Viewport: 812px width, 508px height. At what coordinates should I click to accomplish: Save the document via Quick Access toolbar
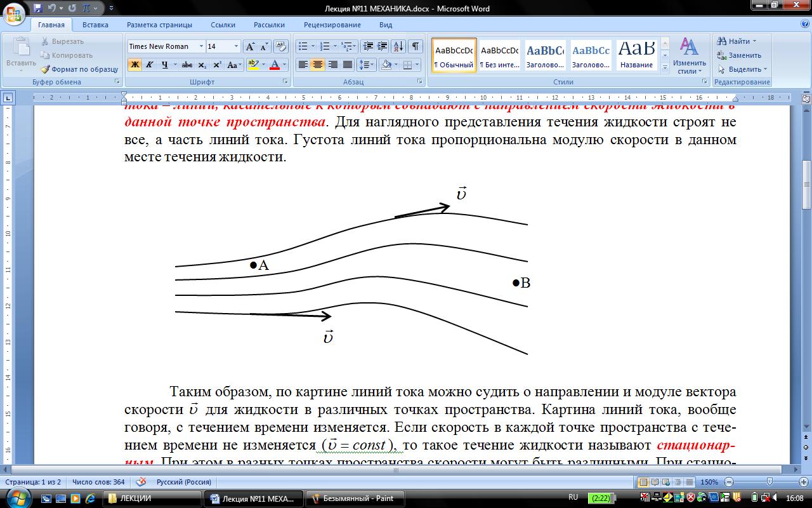point(37,9)
